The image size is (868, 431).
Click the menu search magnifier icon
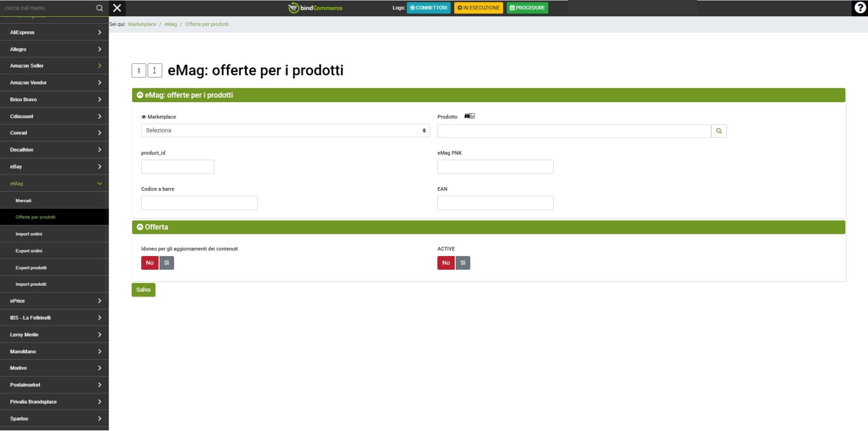click(x=99, y=8)
